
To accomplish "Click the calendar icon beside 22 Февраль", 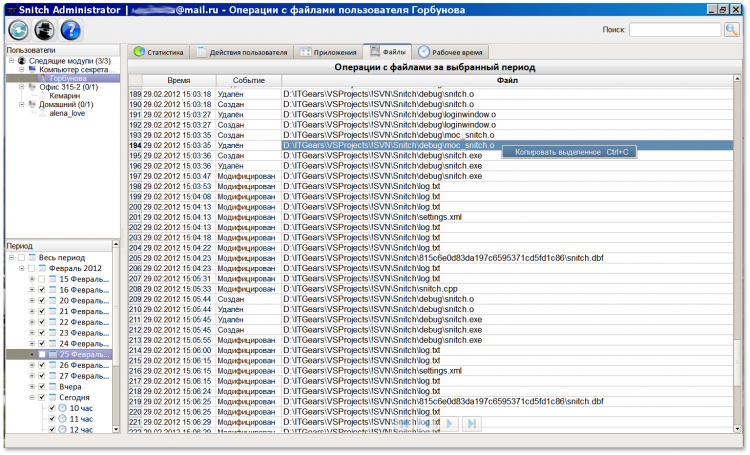I will 52,322.
